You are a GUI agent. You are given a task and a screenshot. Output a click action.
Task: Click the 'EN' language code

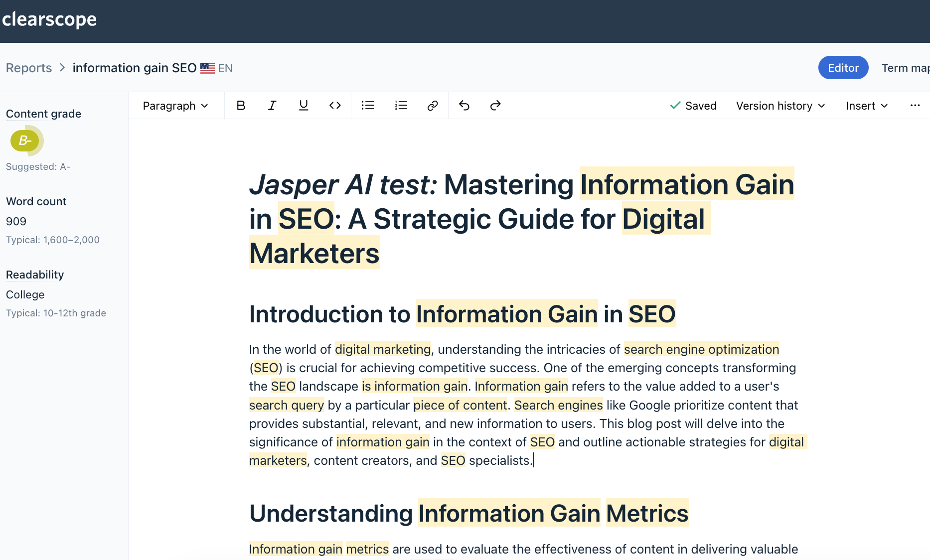[225, 68]
